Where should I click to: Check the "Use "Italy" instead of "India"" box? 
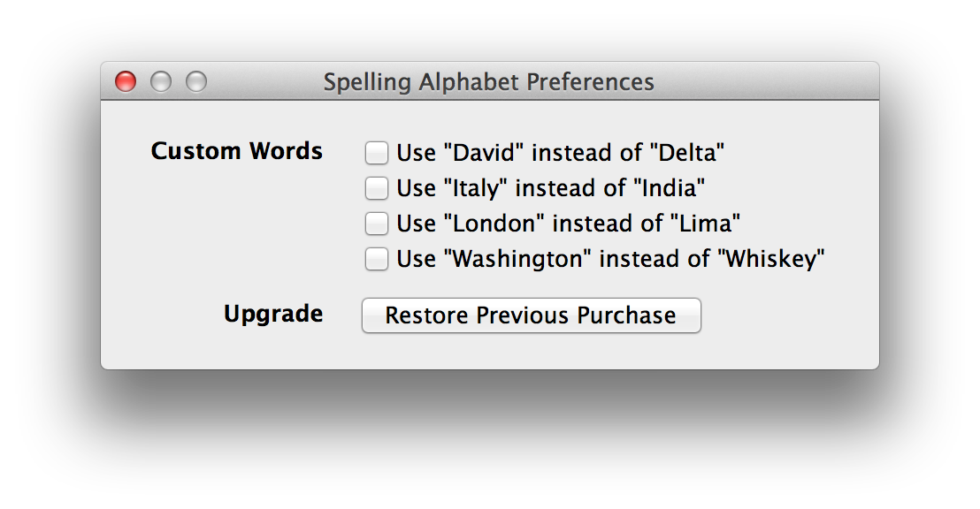tap(375, 187)
